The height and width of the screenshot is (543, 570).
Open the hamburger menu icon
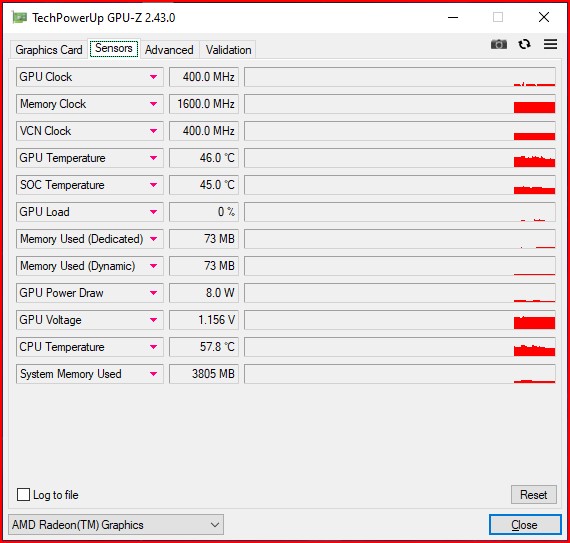tap(550, 44)
